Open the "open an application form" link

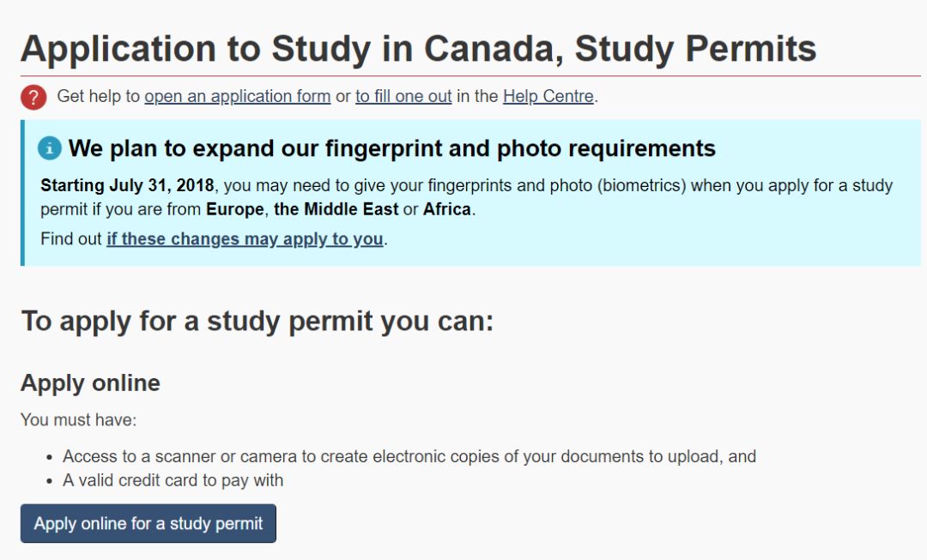[237, 97]
